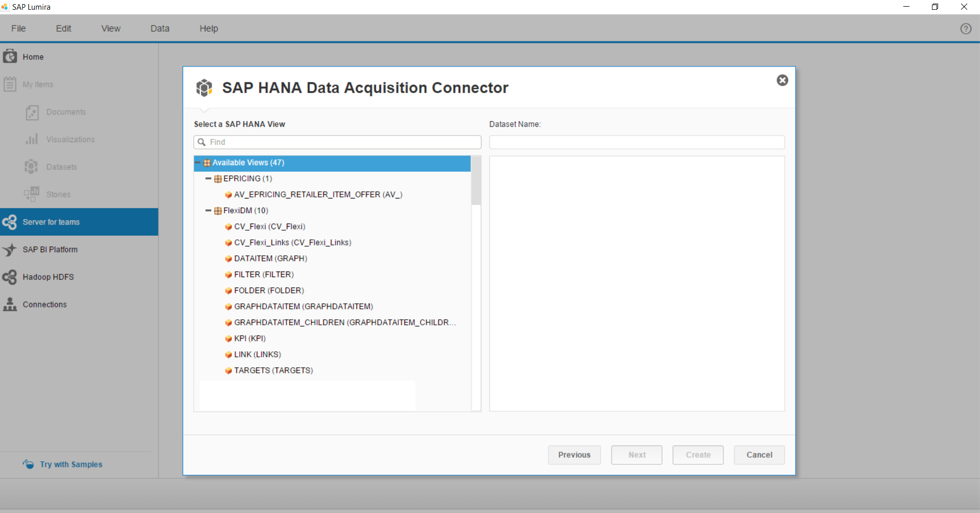Close the HANA connector dialog
Screen dimensions: 980x513
782,80
